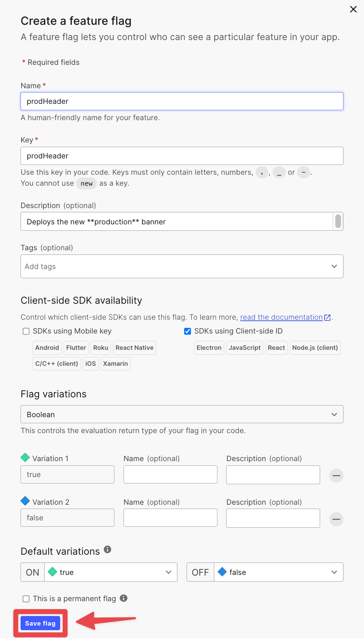The width and height of the screenshot is (364, 638).
Task: Open the Boolean flag variations dropdown
Action: (182, 414)
